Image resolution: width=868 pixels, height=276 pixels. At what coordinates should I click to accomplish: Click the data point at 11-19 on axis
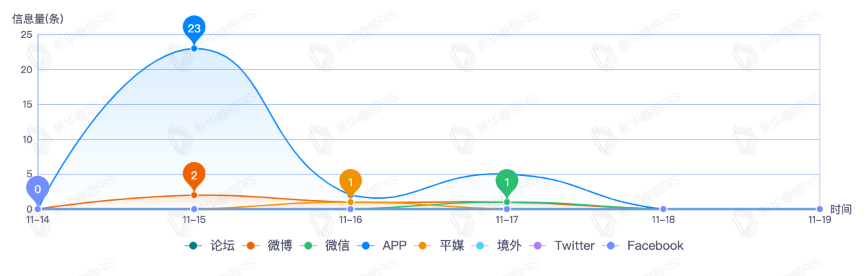(819, 209)
